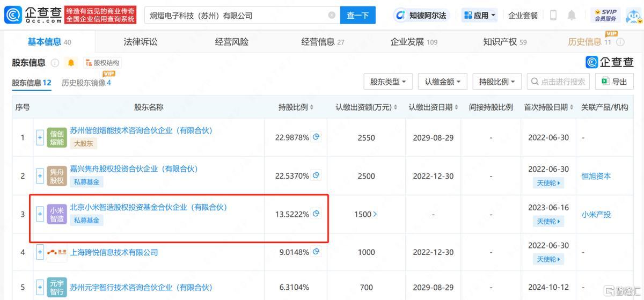
Task: Open 持股比例 filter dropdown
Action: (497, 82)
